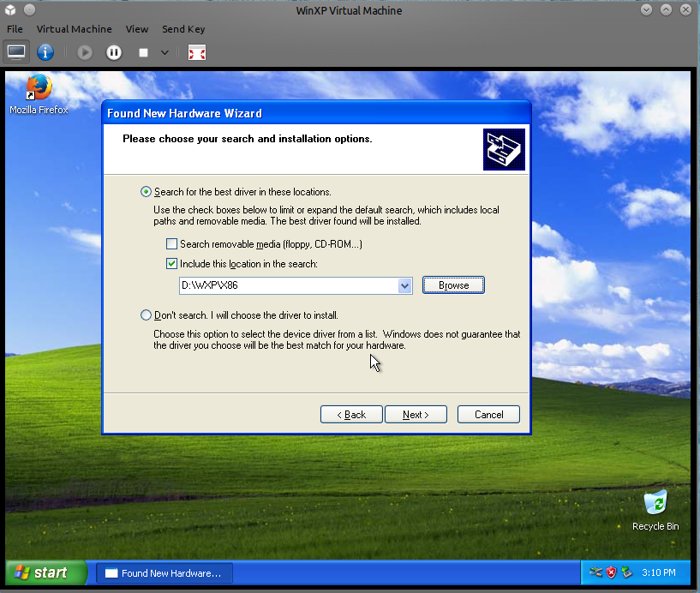
Task: Click Next to continue wizard
Action: (416, 415)
